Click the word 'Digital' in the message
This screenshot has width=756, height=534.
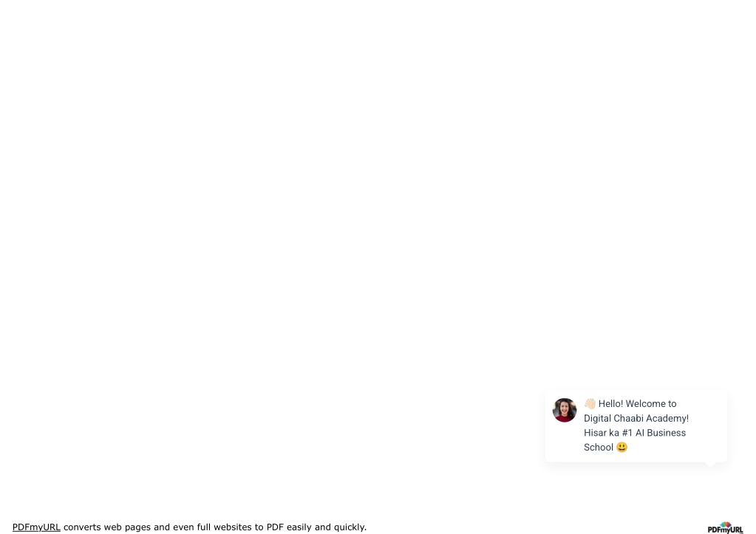click(x=597, y=418)
